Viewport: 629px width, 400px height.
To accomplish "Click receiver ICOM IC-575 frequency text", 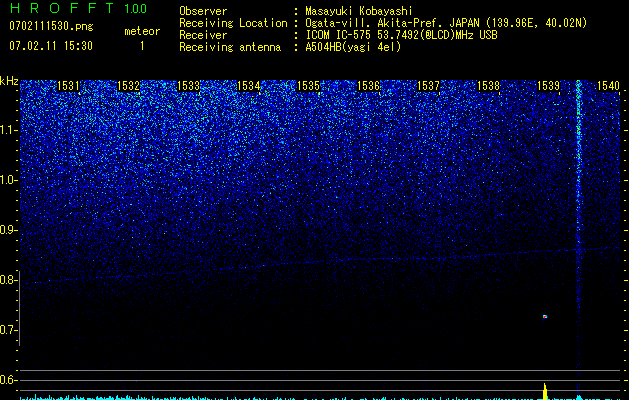I will point(401,35).
